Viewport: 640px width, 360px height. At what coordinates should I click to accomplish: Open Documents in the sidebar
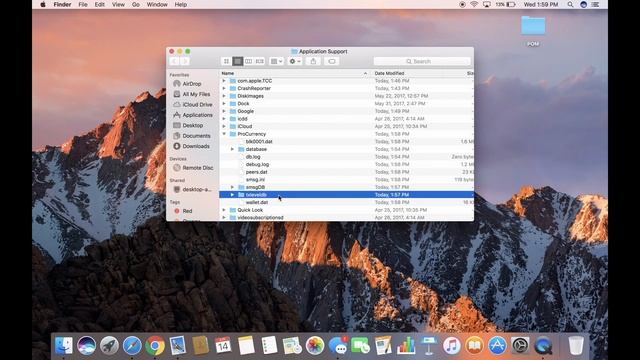pyautogui.click(x=196, y=136)
